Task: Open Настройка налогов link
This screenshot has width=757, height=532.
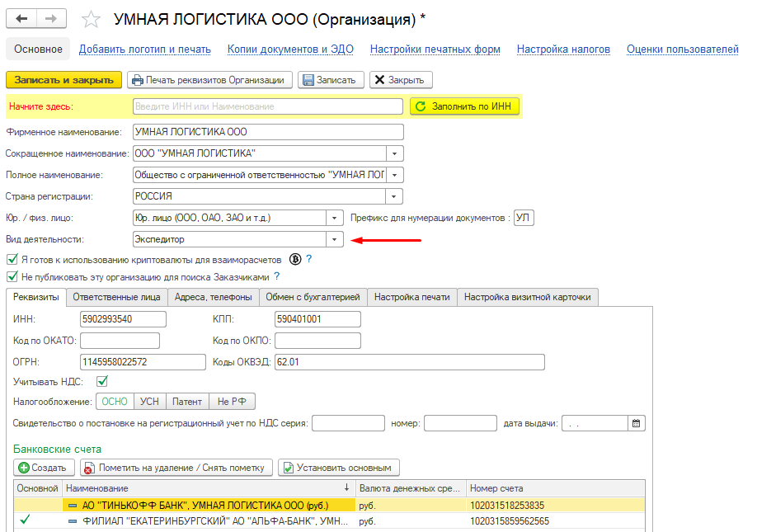Action: [563, 49]
